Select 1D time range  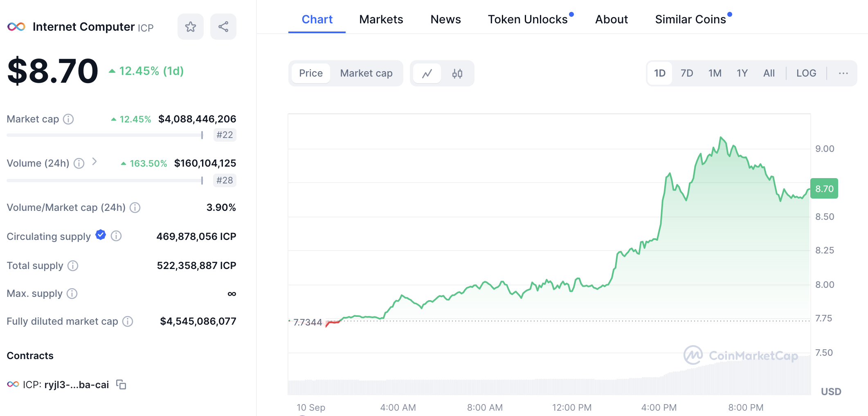660,73
